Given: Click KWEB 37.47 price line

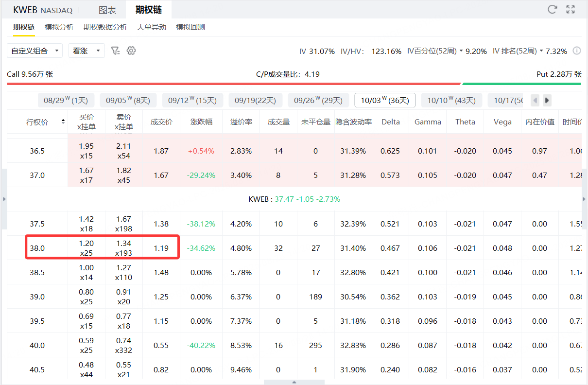Looking at the screenshot, I should (294, 199).
